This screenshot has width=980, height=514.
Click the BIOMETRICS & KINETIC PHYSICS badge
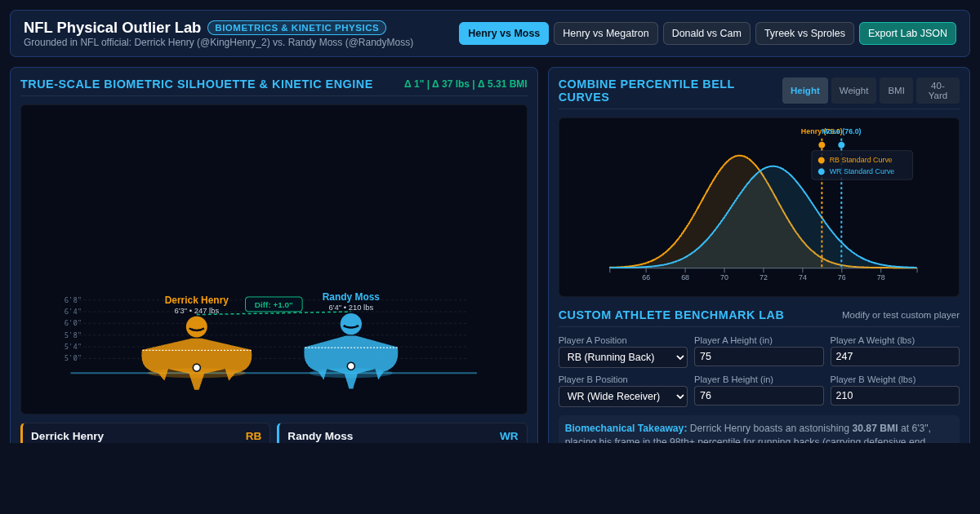click(x=296, y=28)
